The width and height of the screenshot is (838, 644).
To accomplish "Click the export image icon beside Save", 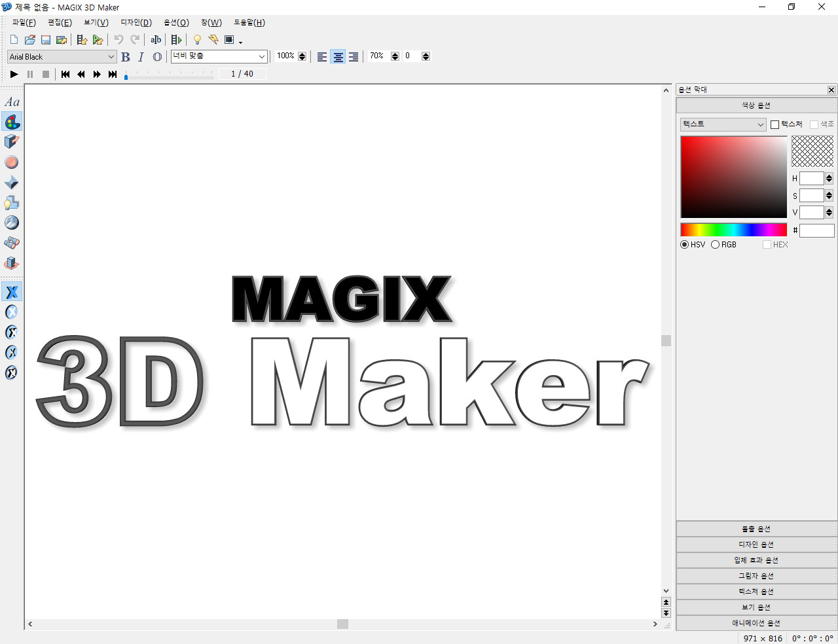I will click(x=62, y=40).
